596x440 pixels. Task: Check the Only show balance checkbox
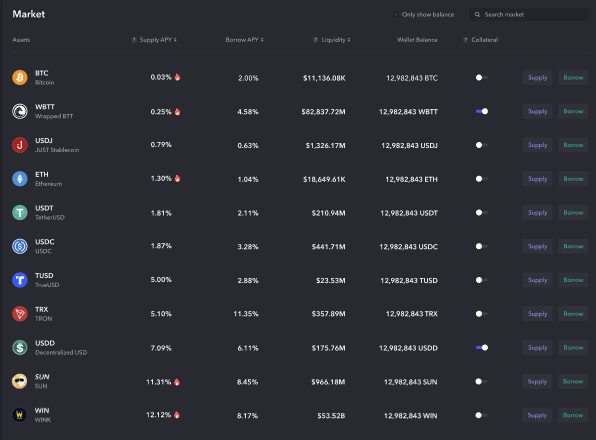click(x=396, y=14)
